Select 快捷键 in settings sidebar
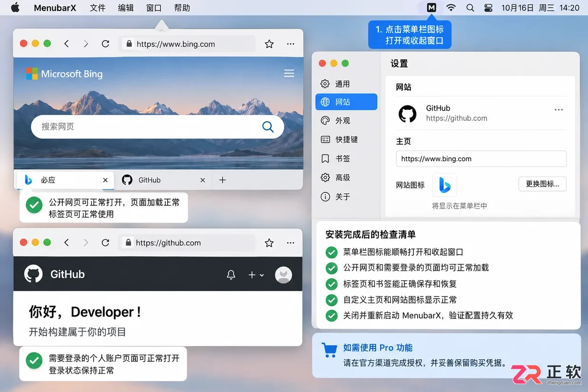The image size is (588, 392). (x=346, y=139)
